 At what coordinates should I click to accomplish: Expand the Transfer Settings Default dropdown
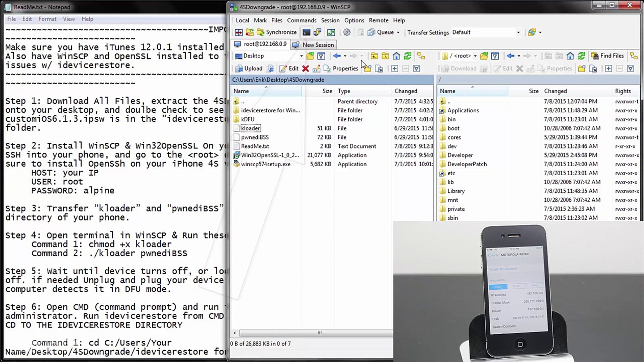click(x=518, y=33)
